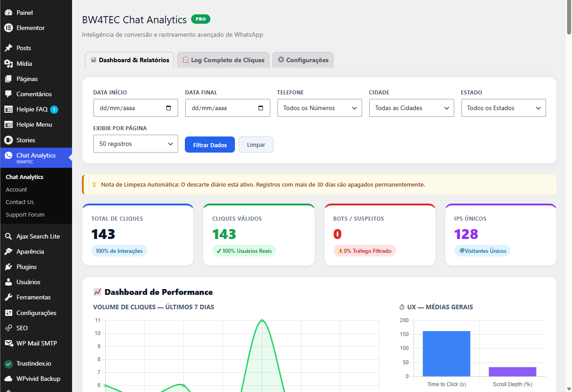Click the WP Mail SMTP envelope icon
This screenshot has height=392, width=572.
pos(9,343)
